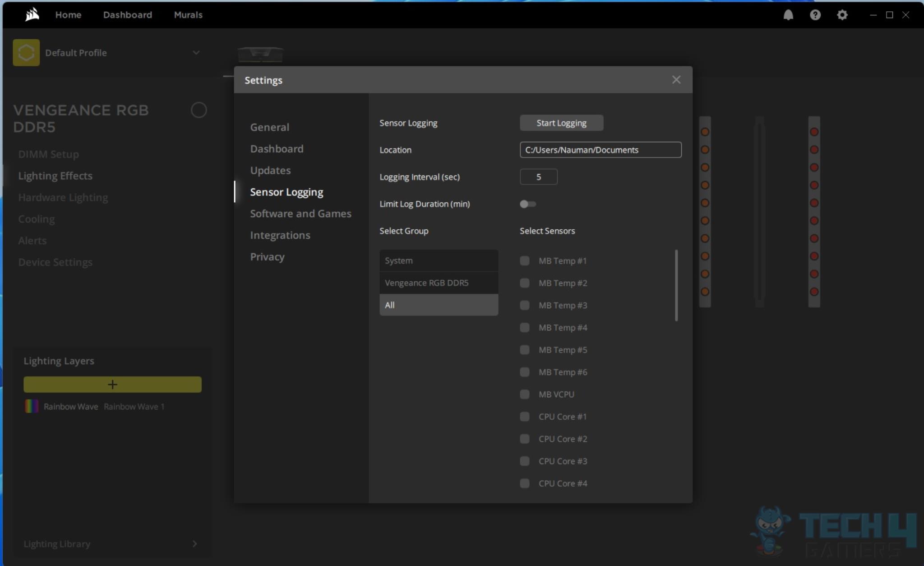Open the Integrations settings section
This screenshot has height=566, width=924.
point(280,235)
